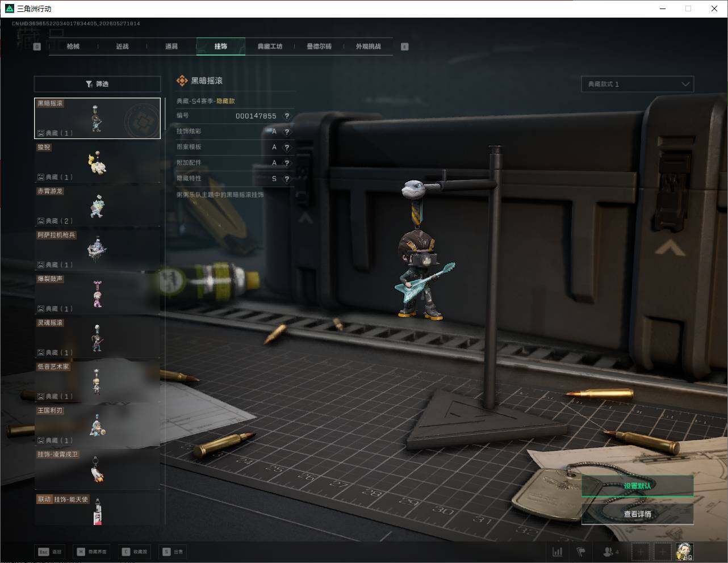This screenshot has width=728, height=563.
Task: Select the 挂饰 tab
Action: 221,47
